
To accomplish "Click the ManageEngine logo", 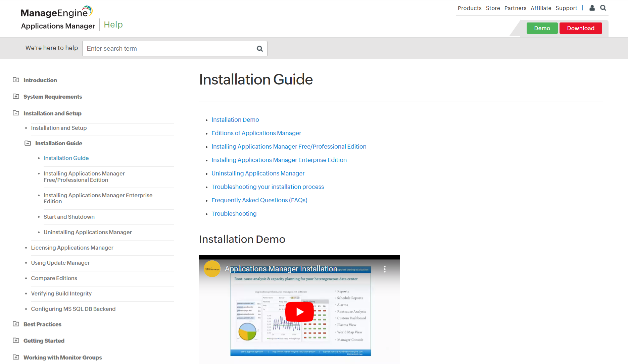I will [56, 12].
